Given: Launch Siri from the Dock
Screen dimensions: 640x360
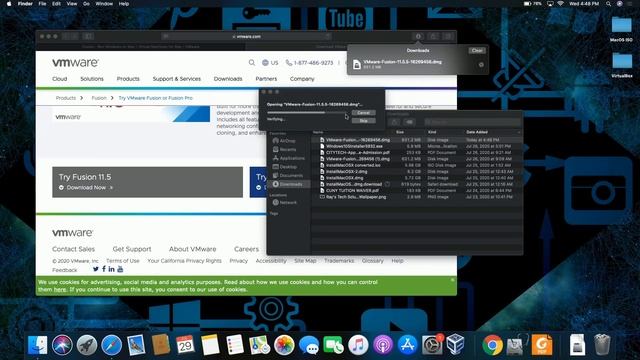Looking at the screenshot, I should tap(62, 345).
